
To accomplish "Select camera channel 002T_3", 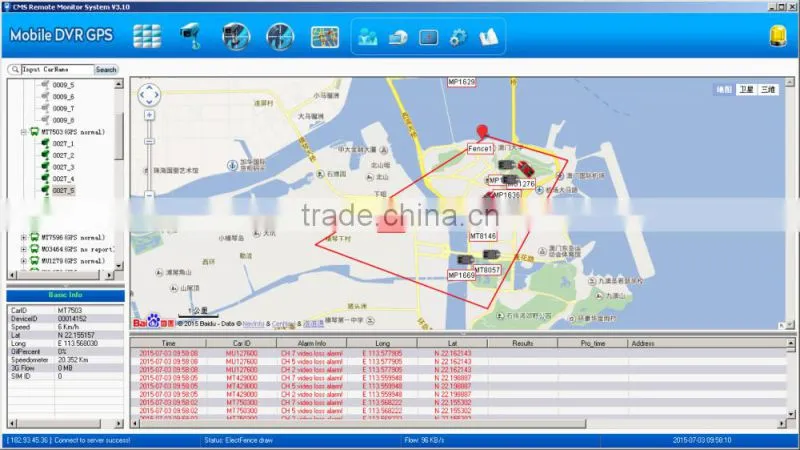I will tap(63, 167).
